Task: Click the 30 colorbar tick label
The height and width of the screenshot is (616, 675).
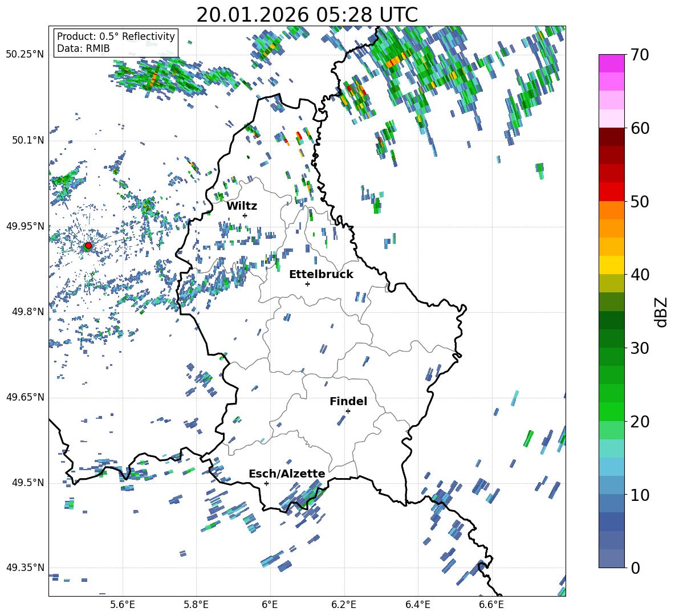Action: (640, 348)
